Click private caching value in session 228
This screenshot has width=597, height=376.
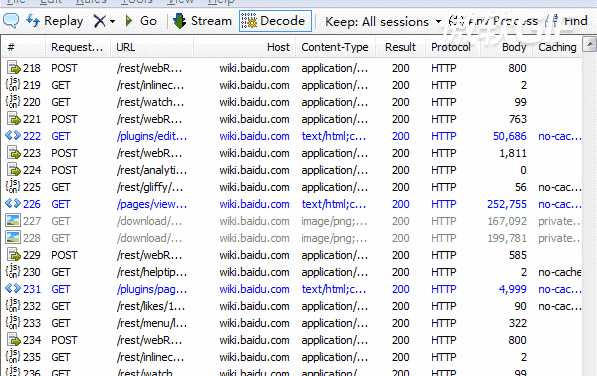559,238
